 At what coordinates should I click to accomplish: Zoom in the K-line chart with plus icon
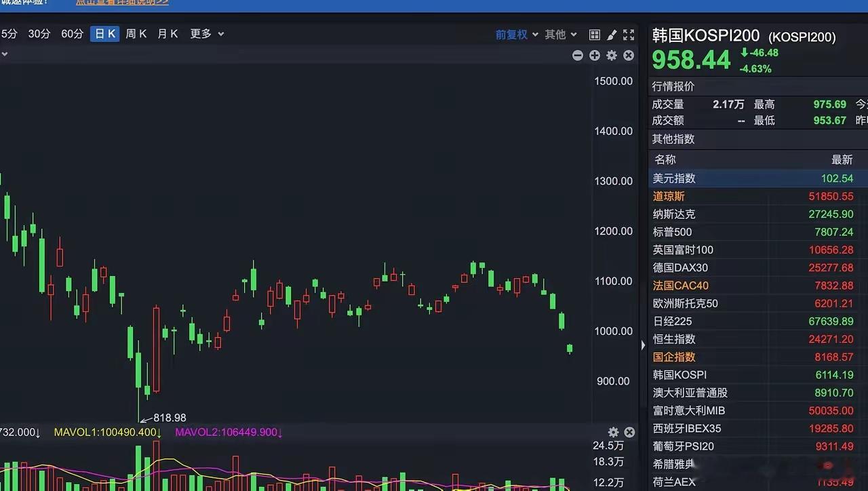pos(595,56)
